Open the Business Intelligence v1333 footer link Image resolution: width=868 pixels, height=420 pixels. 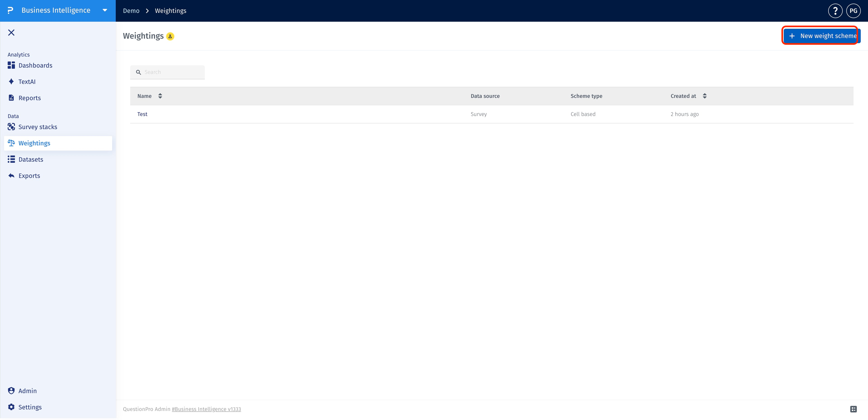(x=206, y=409)
